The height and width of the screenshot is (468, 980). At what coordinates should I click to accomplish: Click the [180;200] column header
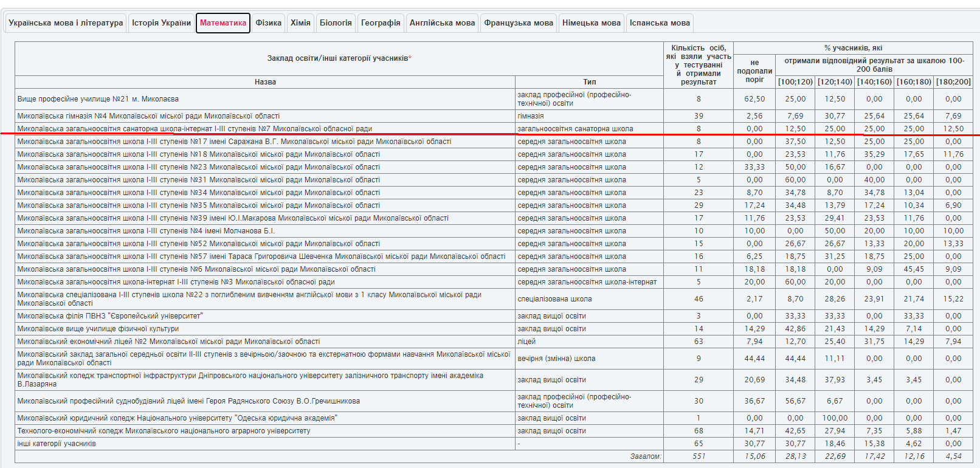point(953,82)
